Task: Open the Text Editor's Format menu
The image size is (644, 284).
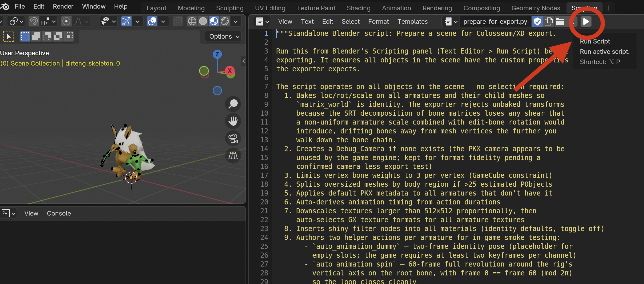Action: (378, 21)
